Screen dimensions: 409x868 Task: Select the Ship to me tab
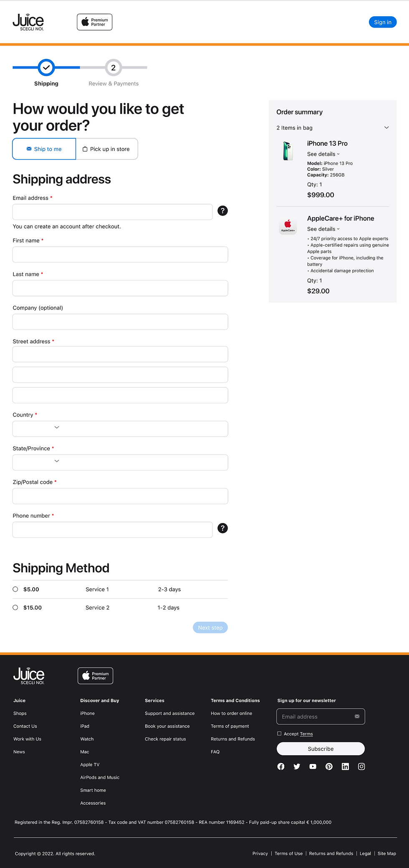44,149
